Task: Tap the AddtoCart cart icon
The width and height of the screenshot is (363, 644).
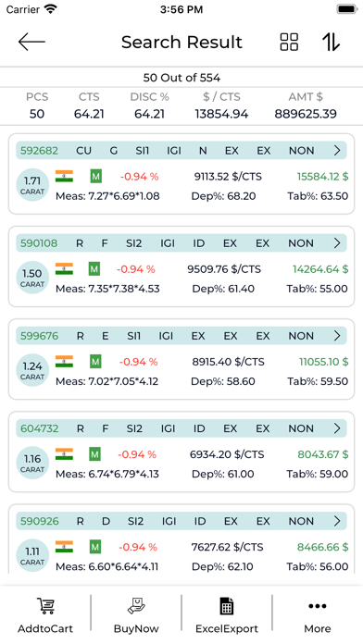Action: click(45, 606)
